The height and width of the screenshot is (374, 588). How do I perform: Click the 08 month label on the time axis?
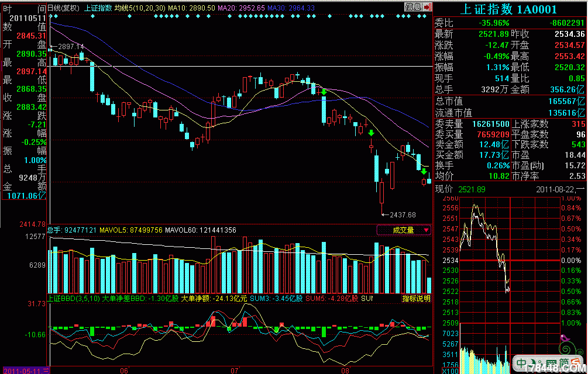point(345,370)
